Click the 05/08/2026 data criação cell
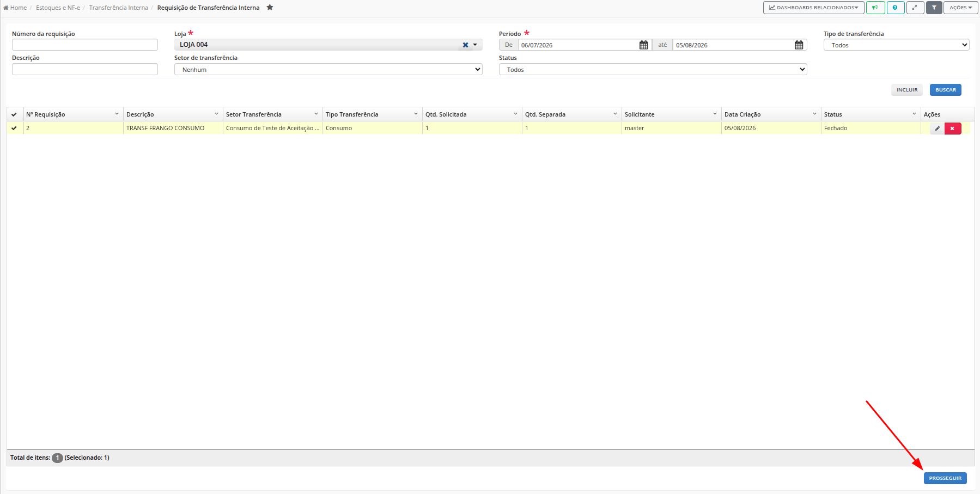The height and width of the screenshot is (494, 980). coord(771,128)
